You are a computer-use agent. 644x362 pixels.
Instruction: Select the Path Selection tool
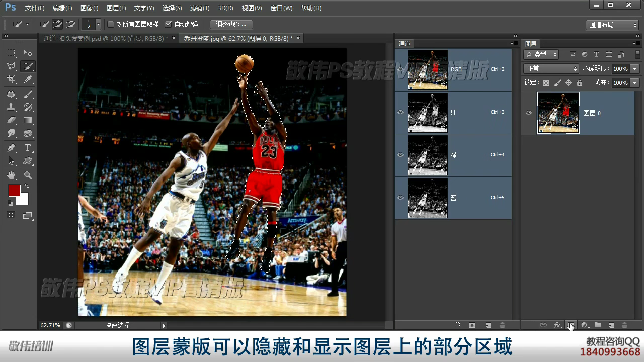[x=11, y=161]
